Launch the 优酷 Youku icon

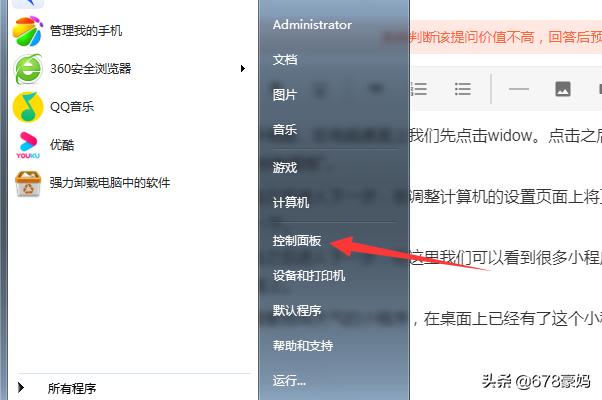coord(28,145)
